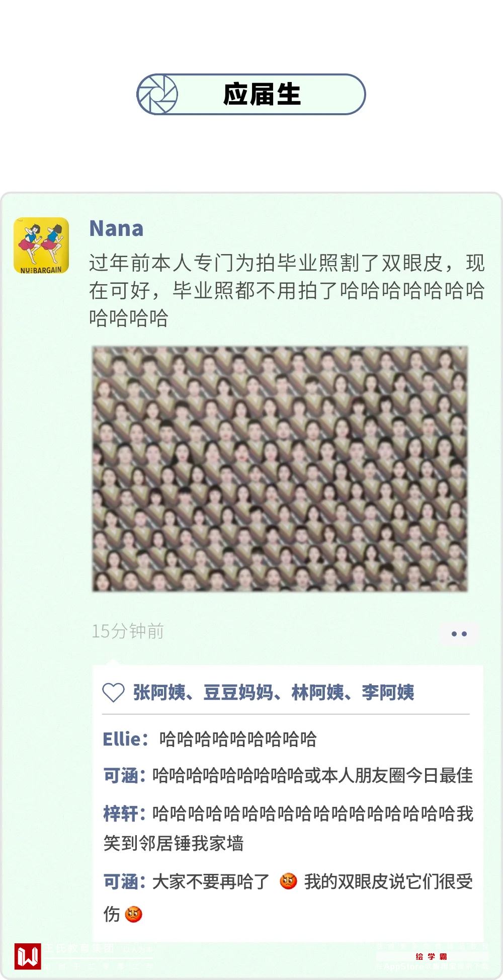Tap the heart like icon

pos(113,693)
